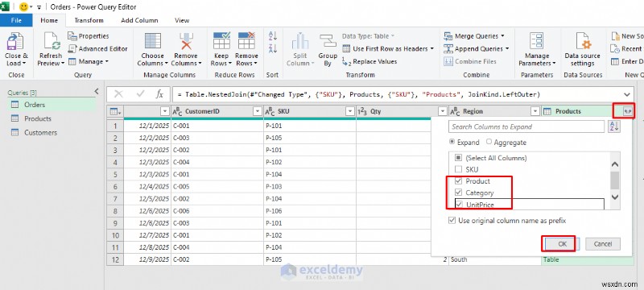Open the Qty column filter dropdown
The image size is (644, 290).
[442, 111]
